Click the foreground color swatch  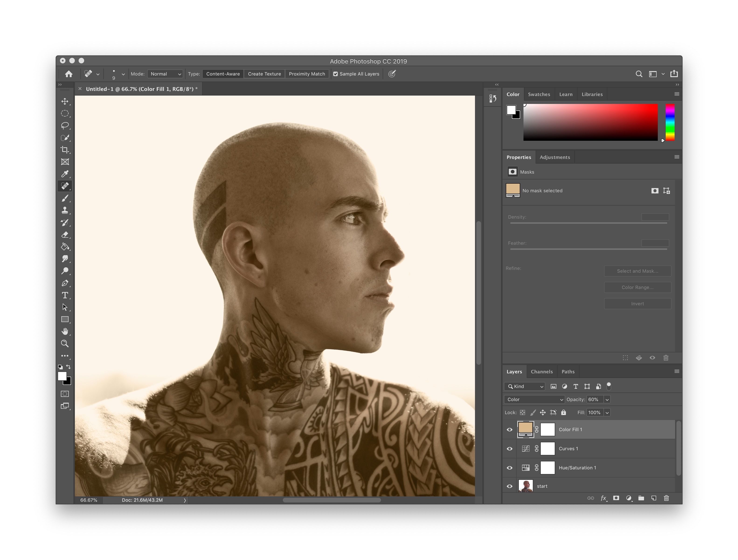pyautogui.click(x=62, y=376)
